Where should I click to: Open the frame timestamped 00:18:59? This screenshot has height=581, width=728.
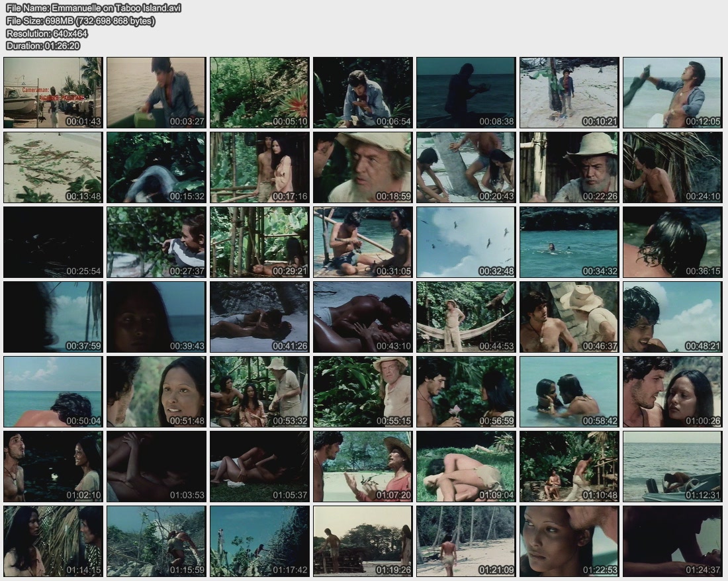point(363,167)
